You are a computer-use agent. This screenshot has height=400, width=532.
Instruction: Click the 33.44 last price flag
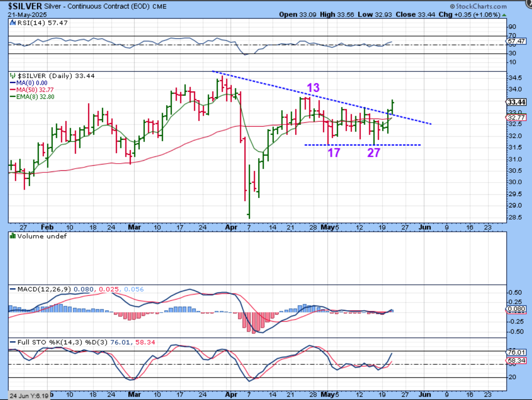(516, 102)
